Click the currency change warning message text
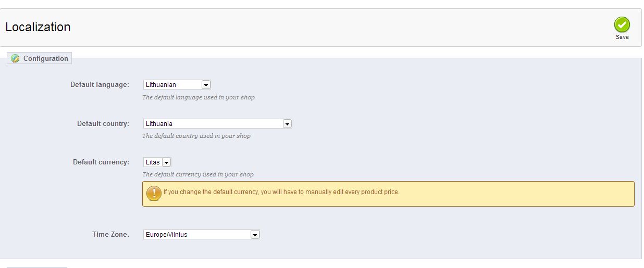The image size is (644, 268). pyautogui.click(x=281, y=192)
